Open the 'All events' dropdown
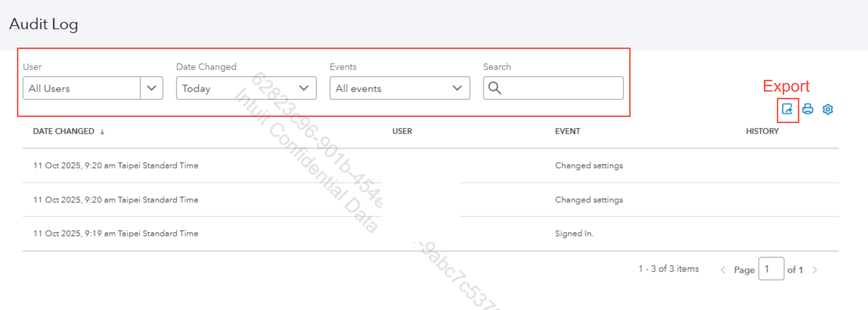 [x=399, y=88]
